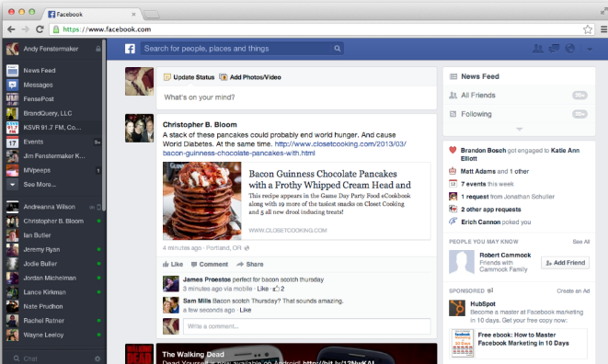Open the closetcooking.com pancakes link
The width and height of the screenshot is (608, 364).
pyautogui.click(x=284, y=149)
